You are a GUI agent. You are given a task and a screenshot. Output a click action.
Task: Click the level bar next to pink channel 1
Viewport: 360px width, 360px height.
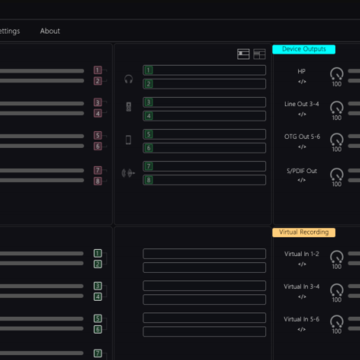tap(42, 71)
